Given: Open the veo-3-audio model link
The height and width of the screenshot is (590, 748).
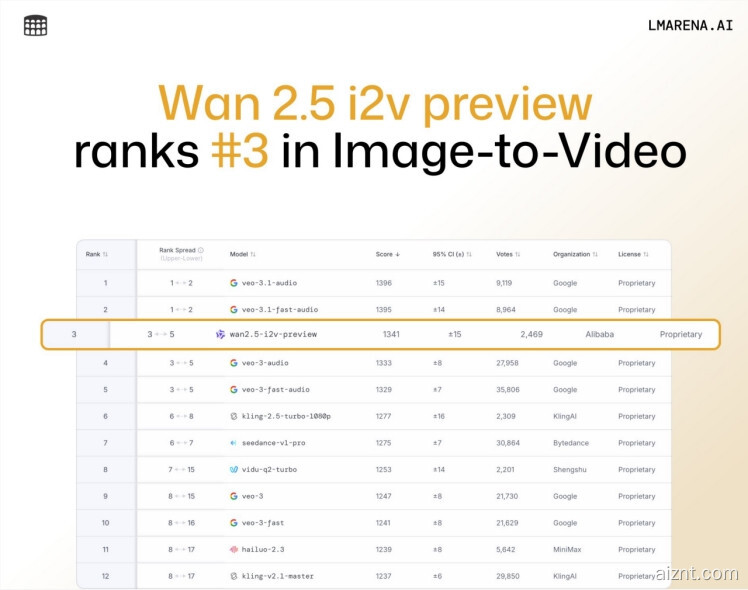Looking at the screenshot, I should click(265, 363).
